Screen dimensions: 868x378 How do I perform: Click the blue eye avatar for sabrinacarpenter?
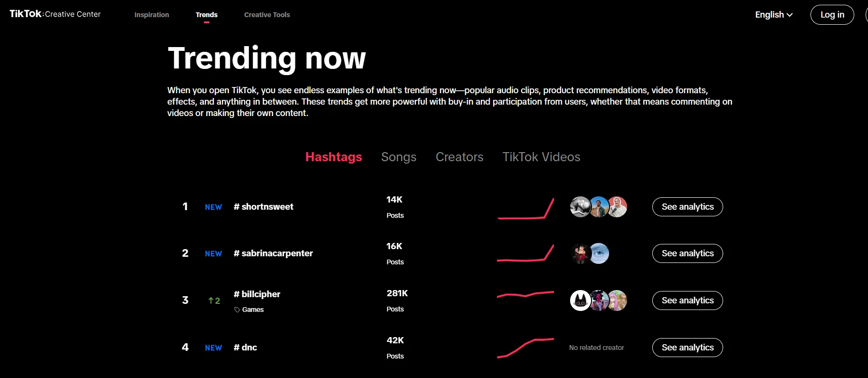pyautogui.click(x=600, y=253)
